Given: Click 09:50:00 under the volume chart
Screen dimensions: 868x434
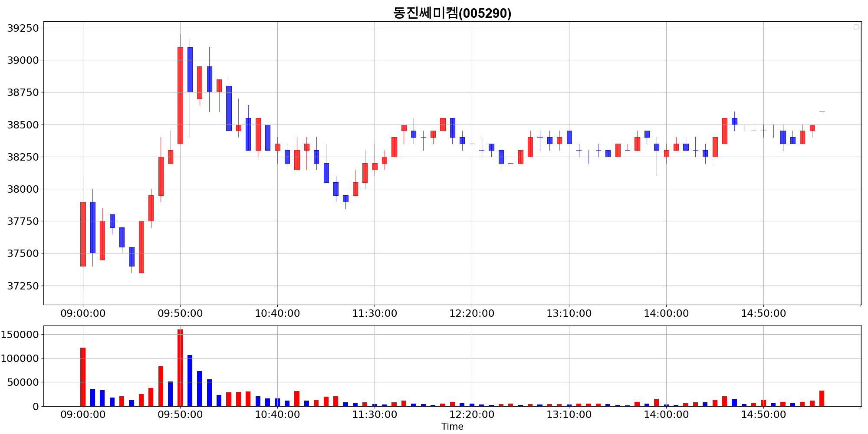Looking at the screenshot, I should click(180, 414).
